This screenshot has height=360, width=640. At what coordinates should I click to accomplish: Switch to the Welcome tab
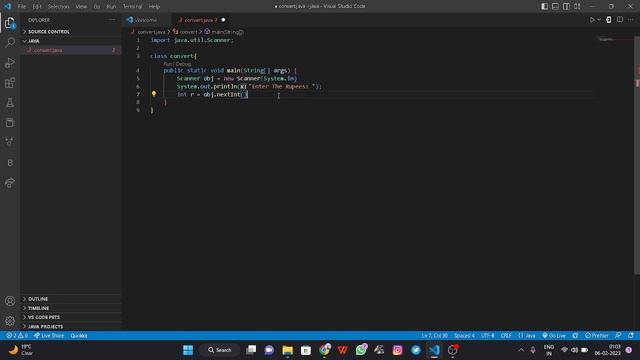tap(146, 20)
